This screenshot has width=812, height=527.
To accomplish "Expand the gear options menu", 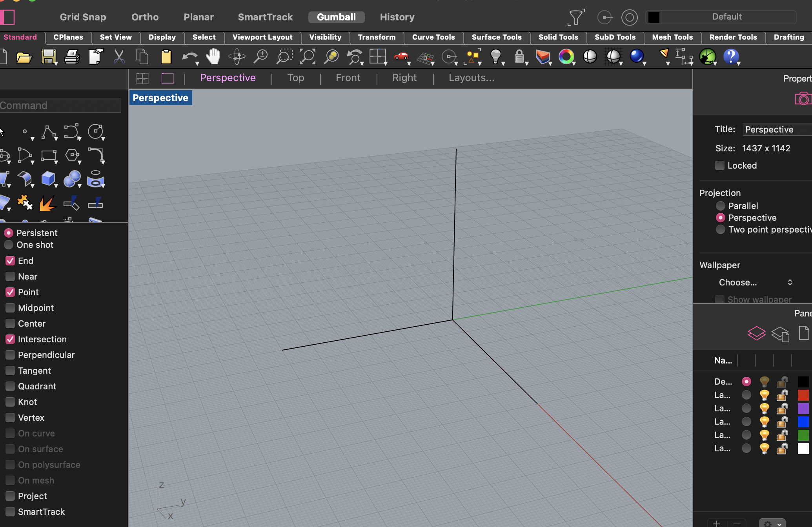I will tap(772, 523).
